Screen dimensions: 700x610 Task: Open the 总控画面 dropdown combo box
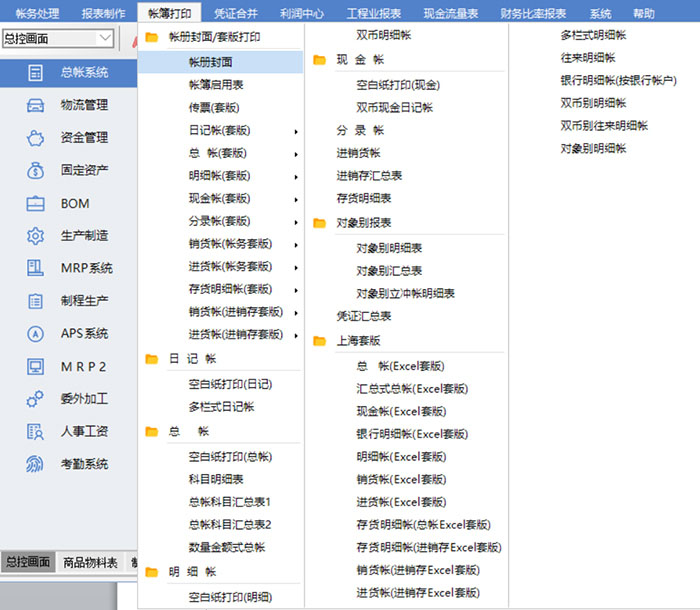(x=58, y=39)
